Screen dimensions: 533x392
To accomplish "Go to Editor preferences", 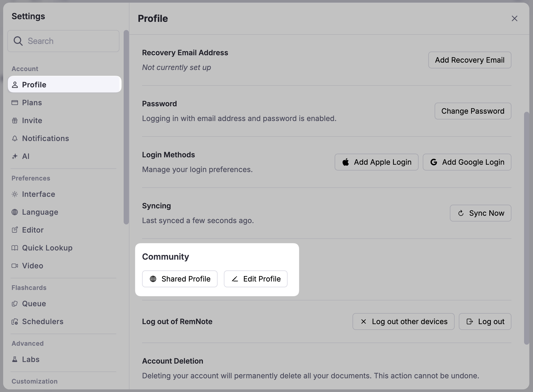I will 33,230.
